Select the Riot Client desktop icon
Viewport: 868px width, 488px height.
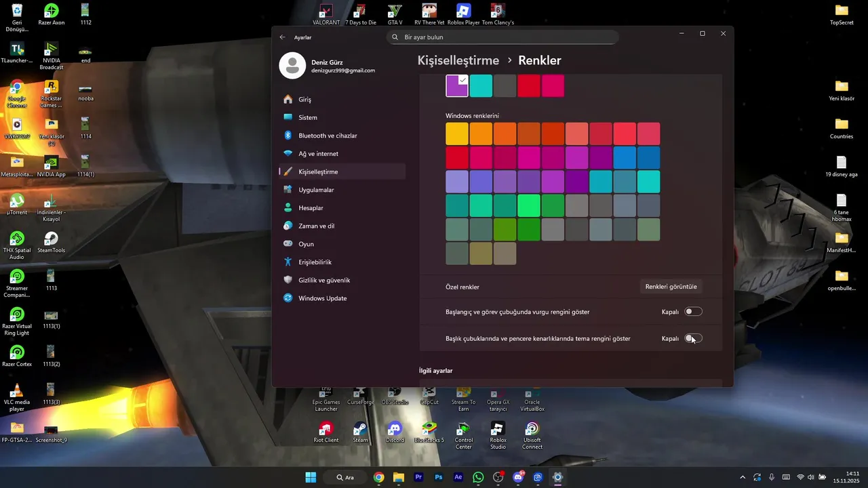(x=326, y=432)
